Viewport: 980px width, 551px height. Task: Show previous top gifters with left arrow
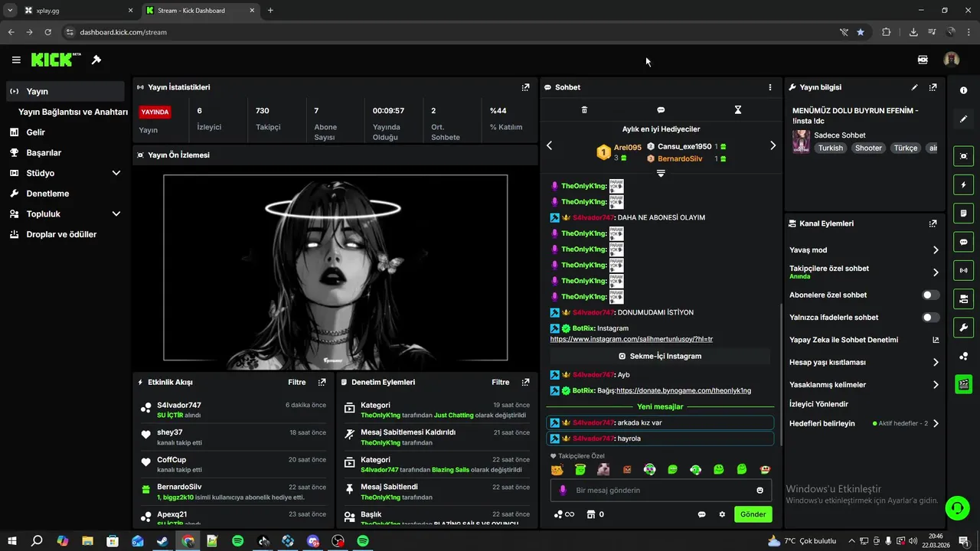tap(549, 145)
